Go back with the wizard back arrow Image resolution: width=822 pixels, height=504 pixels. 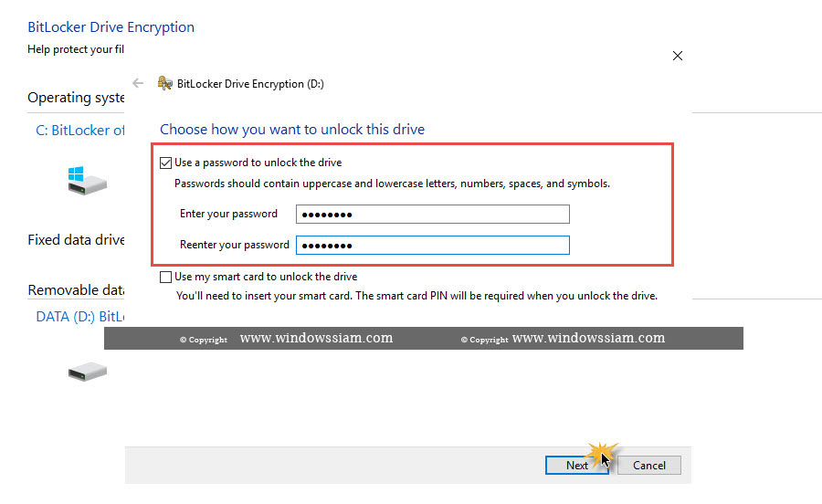point(138,83)
